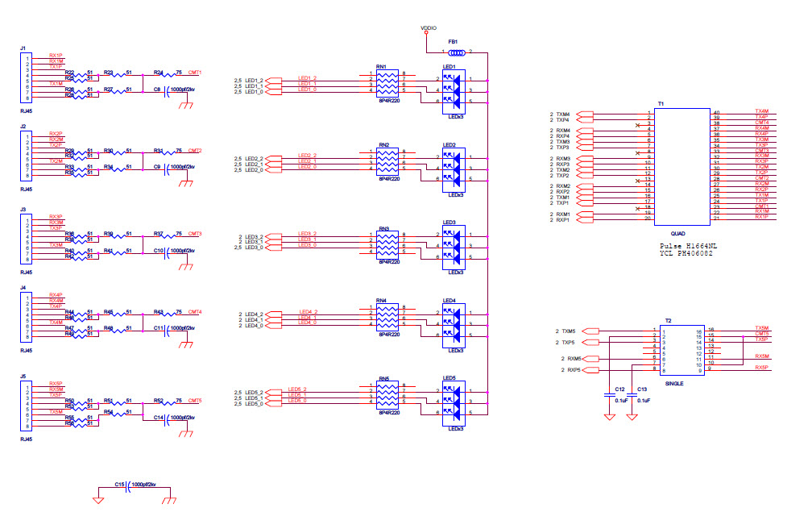
Task: Select the T1 QUAD transformer symbol
Action: (x=683, y=166)
